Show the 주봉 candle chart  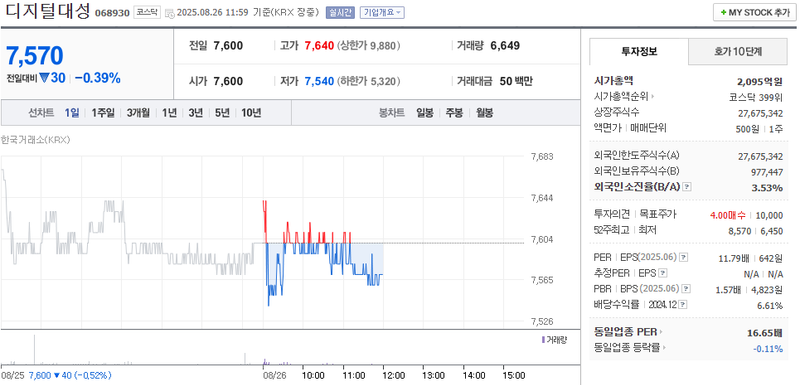[454, 113]
